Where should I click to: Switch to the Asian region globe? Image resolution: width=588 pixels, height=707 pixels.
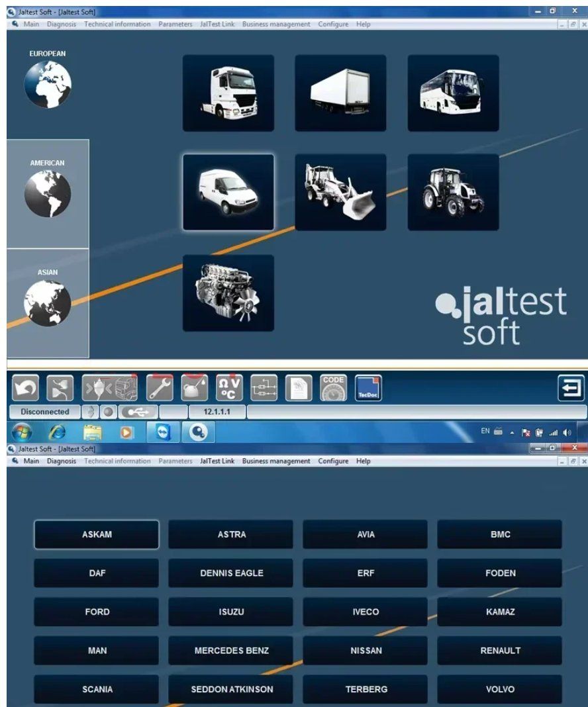coord(48,303)
